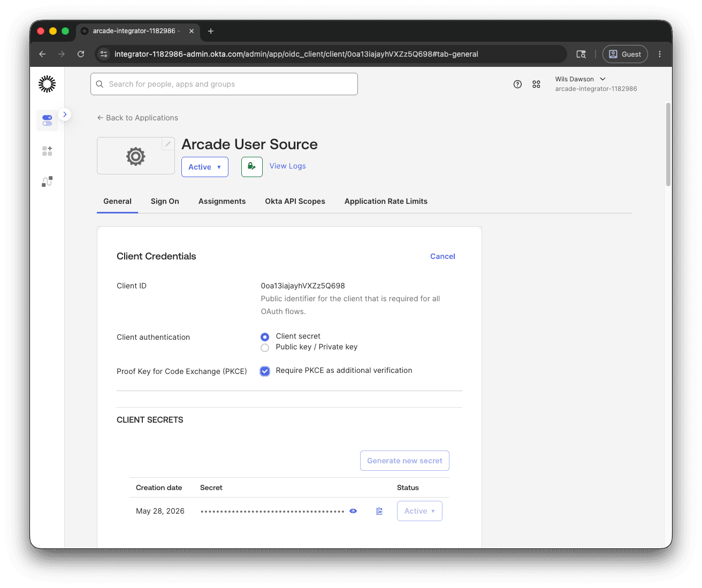Viewport: 702px width, 588px height.
Task: Click the edit pencil on the app logo
Action: point(167,144)
